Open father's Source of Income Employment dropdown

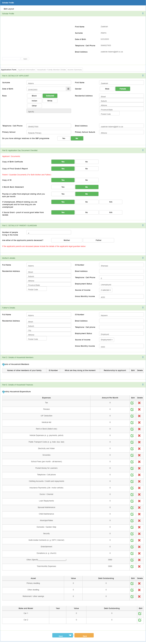(107, 340)
